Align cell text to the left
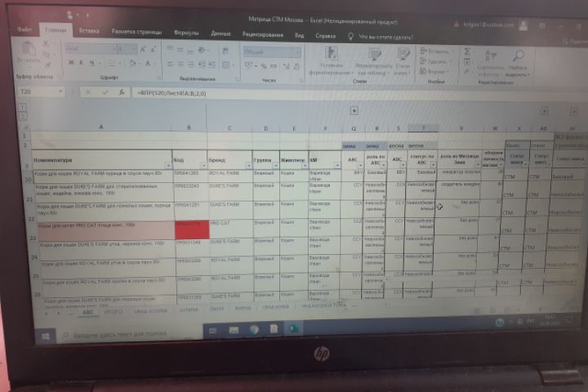This screenshot has width=588, height=392. point(170,65)
